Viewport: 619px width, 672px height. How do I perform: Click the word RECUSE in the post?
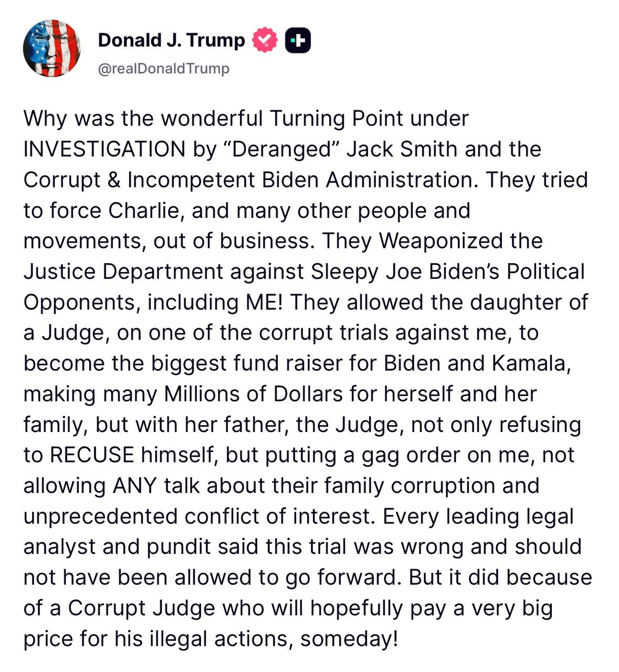tap(92, 455)
